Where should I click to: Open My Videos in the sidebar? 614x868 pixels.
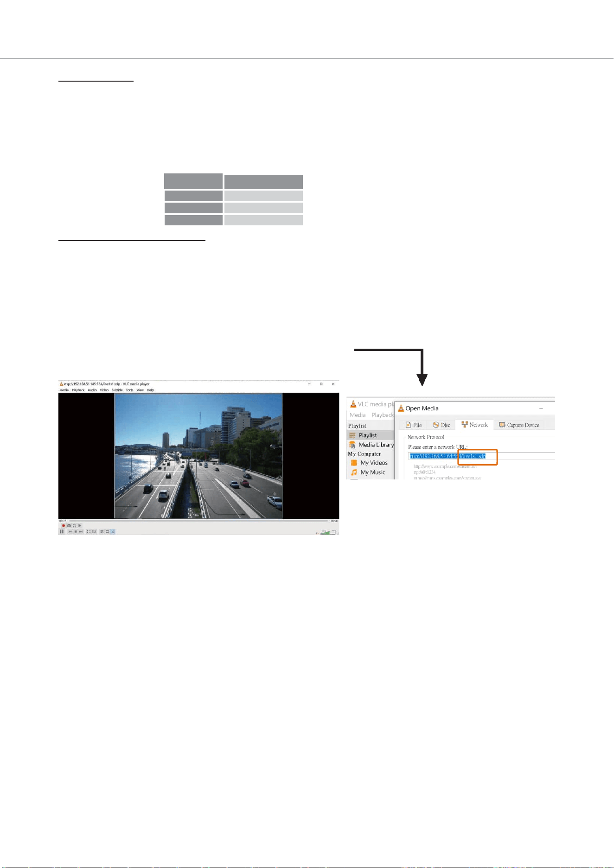pyautogui.click(x=370, y=463)
